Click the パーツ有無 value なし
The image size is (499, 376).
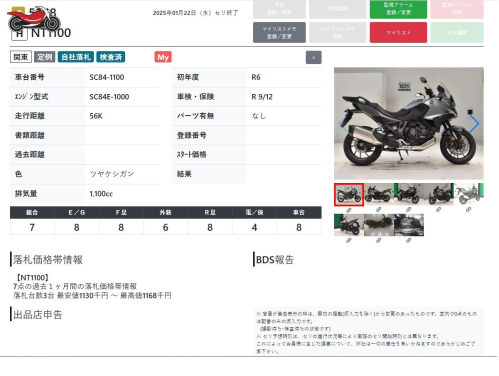[259, 116]
